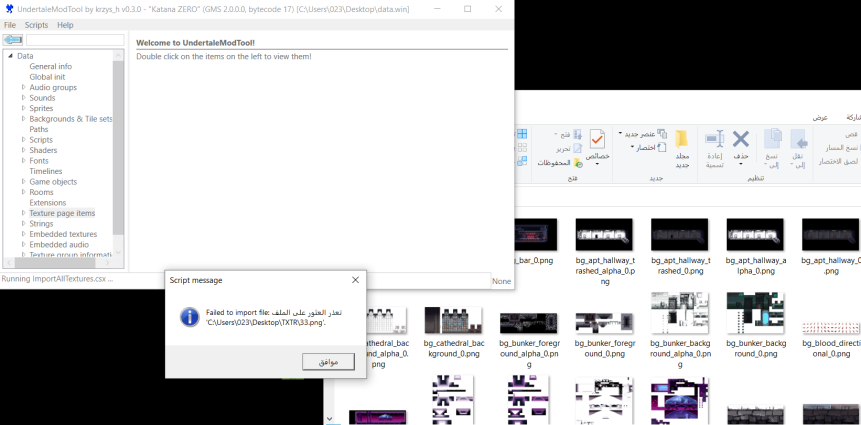The image size is (861, 425).
Task: Click 'None' in the status bar
Action: [x=501, y=281]
